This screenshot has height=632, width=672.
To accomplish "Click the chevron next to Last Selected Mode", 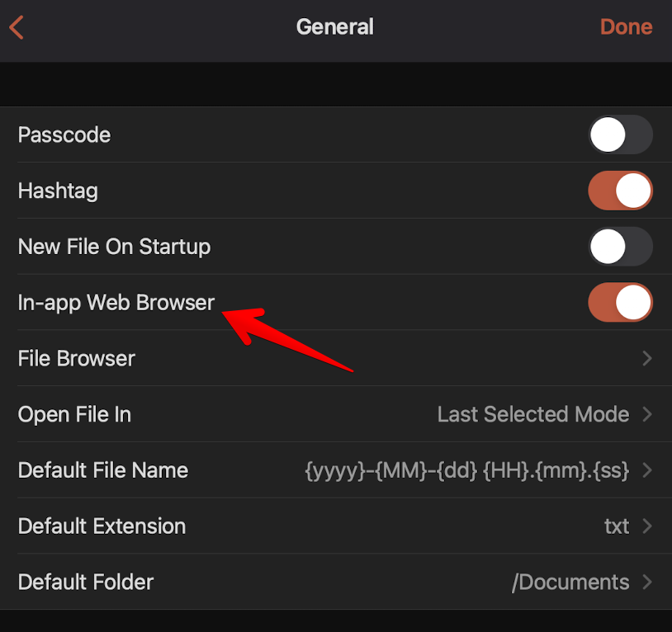I will (x=647, y=414).
